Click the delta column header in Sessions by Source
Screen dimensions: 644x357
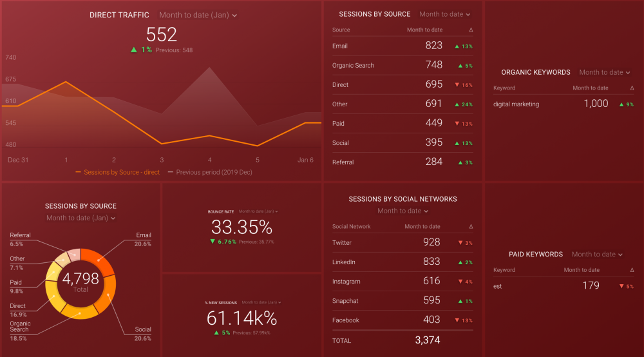pyautogui.click(x=470, y=30)
